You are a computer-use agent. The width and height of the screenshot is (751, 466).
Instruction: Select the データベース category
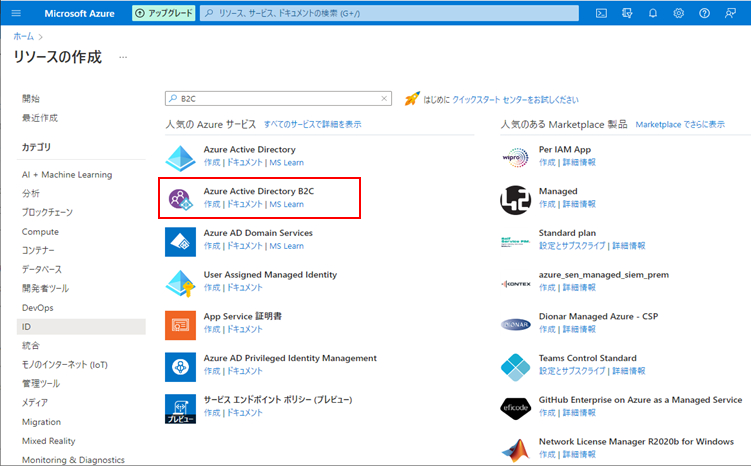coord(42,269)
